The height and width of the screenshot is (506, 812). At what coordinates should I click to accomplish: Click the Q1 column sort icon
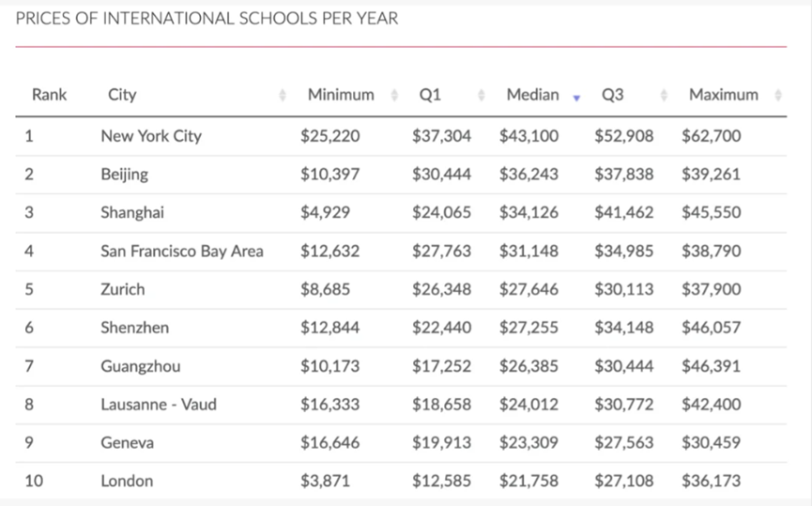[482, 95]
